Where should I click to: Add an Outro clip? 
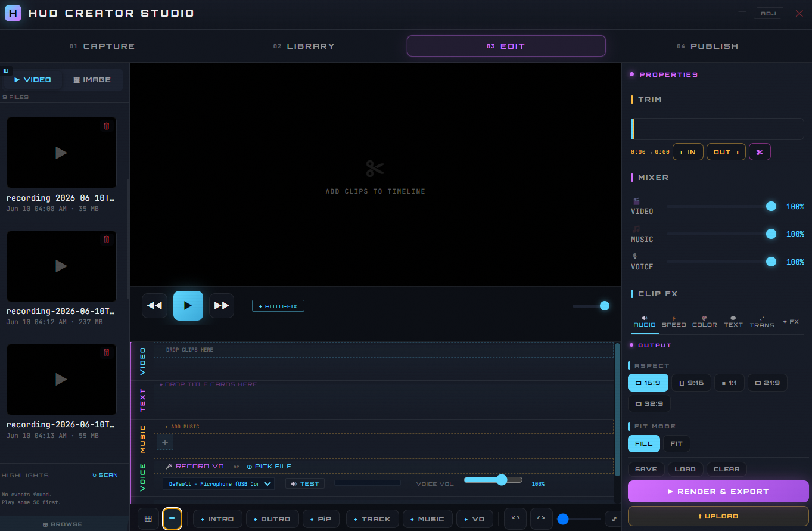pyautogui.click(x=272, y=519)
